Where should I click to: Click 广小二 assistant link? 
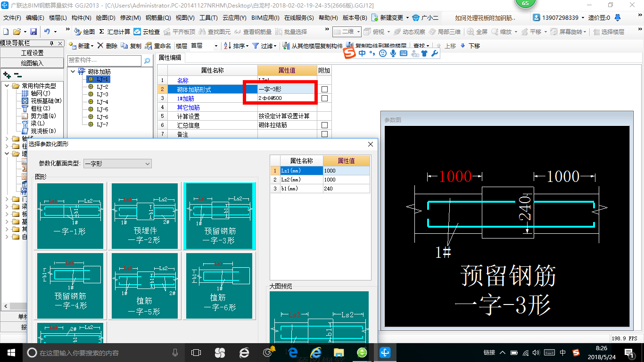(x=425, y=18)
